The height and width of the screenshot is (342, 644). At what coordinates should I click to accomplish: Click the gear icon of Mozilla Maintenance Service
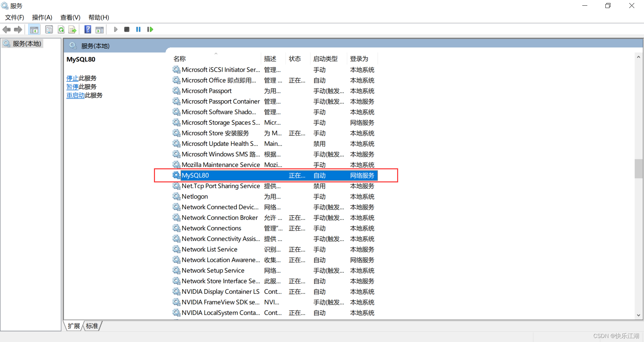tap(176, 165)
